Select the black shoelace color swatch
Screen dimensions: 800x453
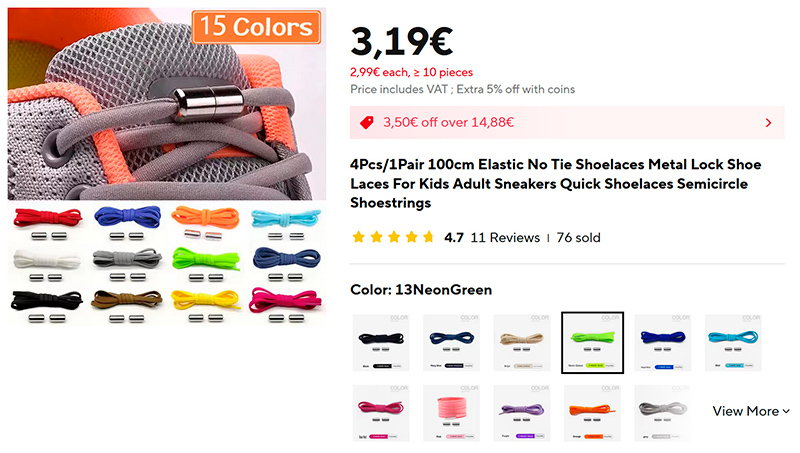click(381, 342)
